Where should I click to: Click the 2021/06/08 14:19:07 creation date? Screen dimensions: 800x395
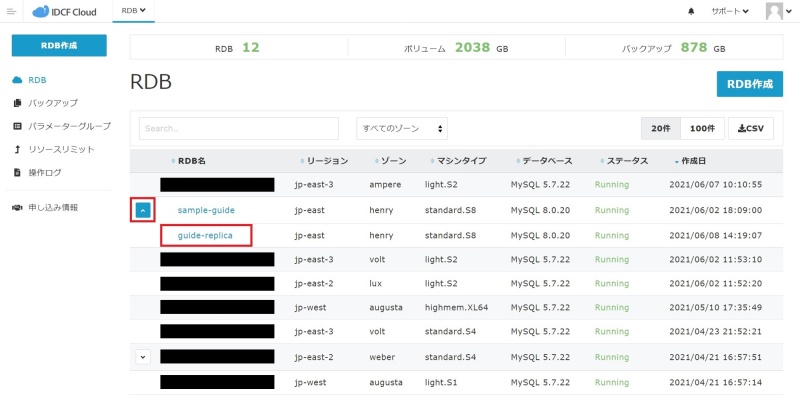pyautogui.click(x=715, y=235)
